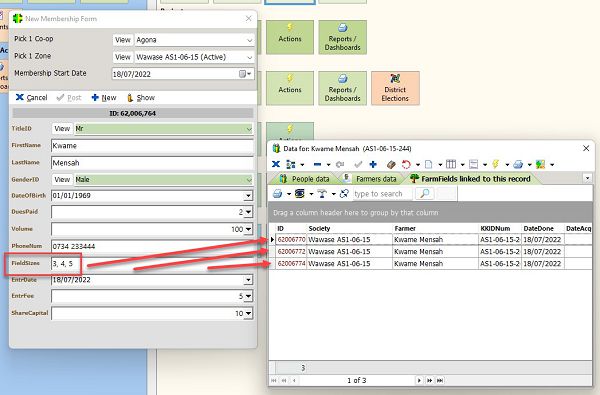Expand the GenderID dropdown showing Male
The image size is (600, 395).
point(249,180)
